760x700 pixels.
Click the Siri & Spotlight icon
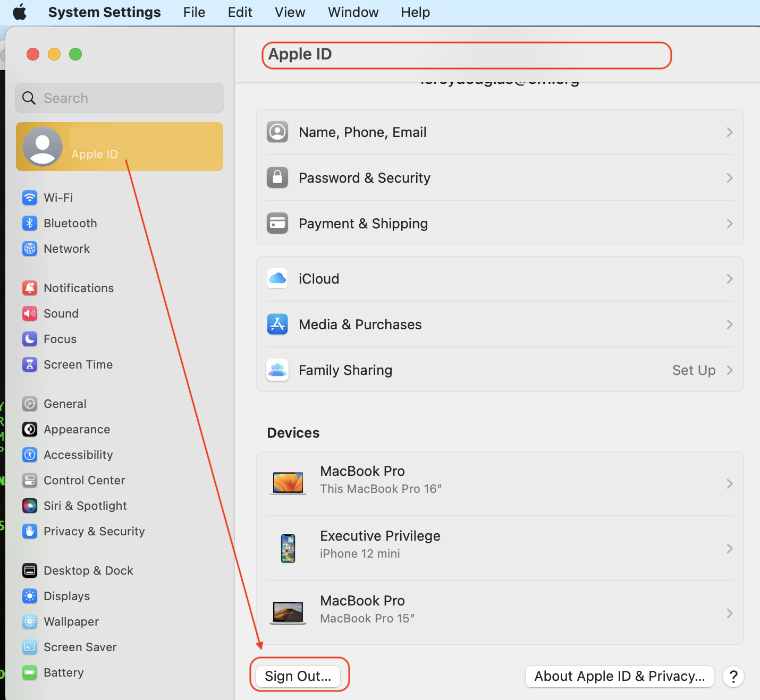click(x=30, y=506)
